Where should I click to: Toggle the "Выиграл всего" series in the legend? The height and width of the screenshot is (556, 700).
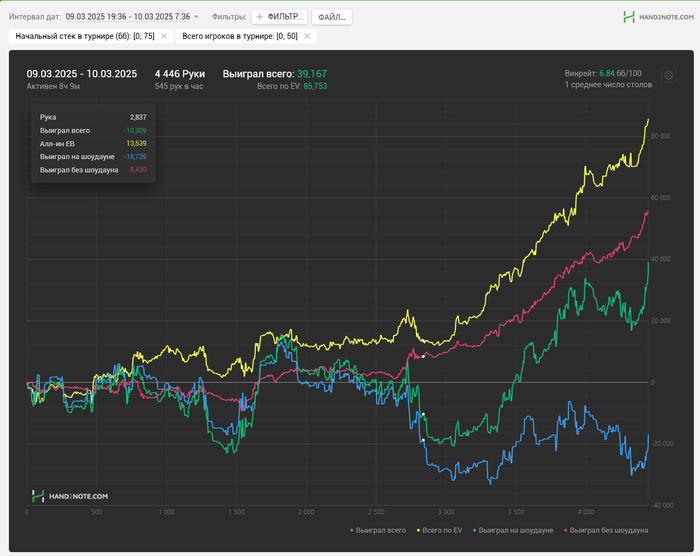click(382, 529)
